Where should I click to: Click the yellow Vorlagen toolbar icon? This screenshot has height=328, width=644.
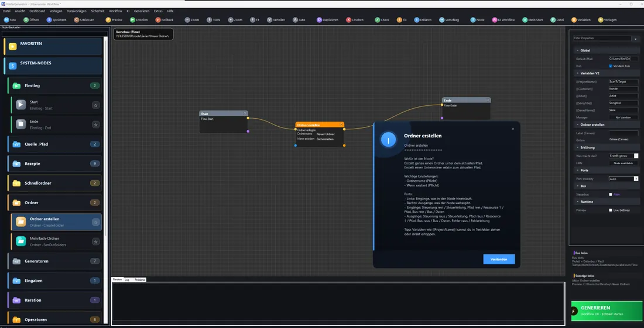(601, 20)
